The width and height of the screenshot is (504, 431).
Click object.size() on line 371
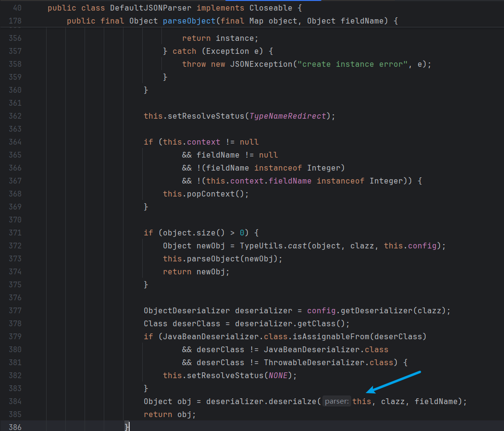194,233
